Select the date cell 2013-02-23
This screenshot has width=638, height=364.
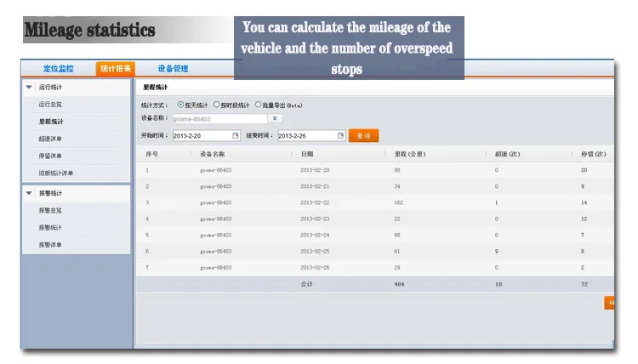pos(315,219)
